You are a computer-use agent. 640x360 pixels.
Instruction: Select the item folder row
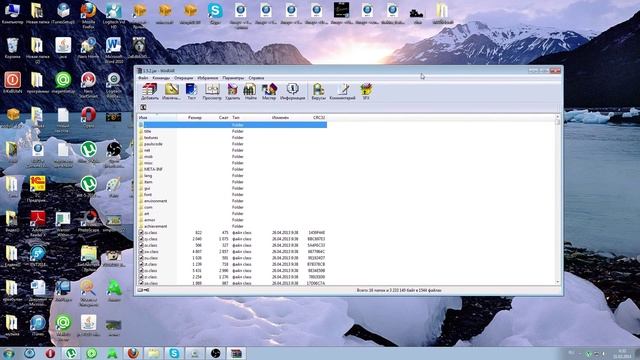(232, 182)
